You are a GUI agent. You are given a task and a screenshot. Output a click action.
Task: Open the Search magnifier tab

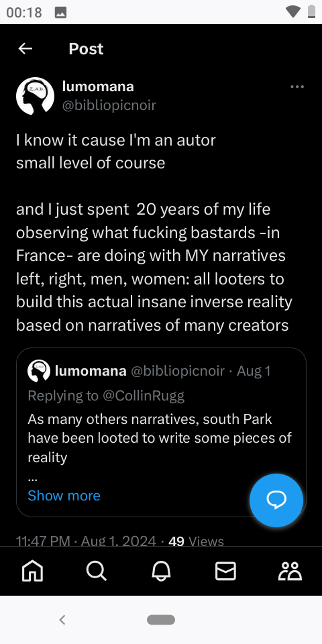[97, 571]
